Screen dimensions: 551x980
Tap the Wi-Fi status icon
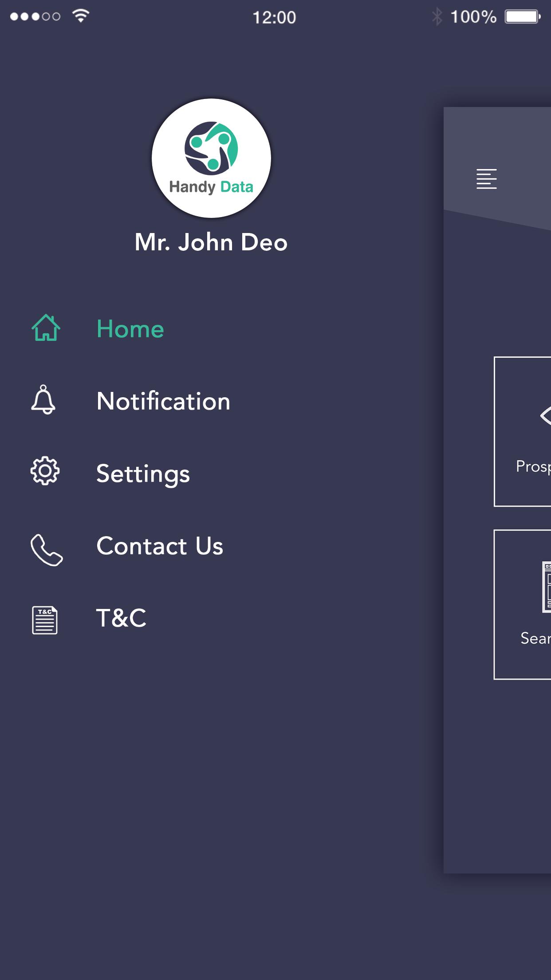(x=81, y=16)
